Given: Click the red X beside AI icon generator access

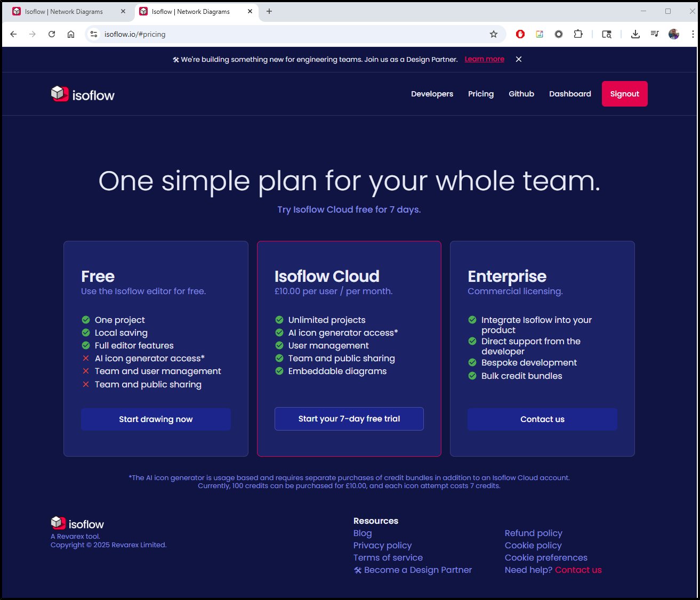Looking at the screenshot, I should (x=85, y=358).
